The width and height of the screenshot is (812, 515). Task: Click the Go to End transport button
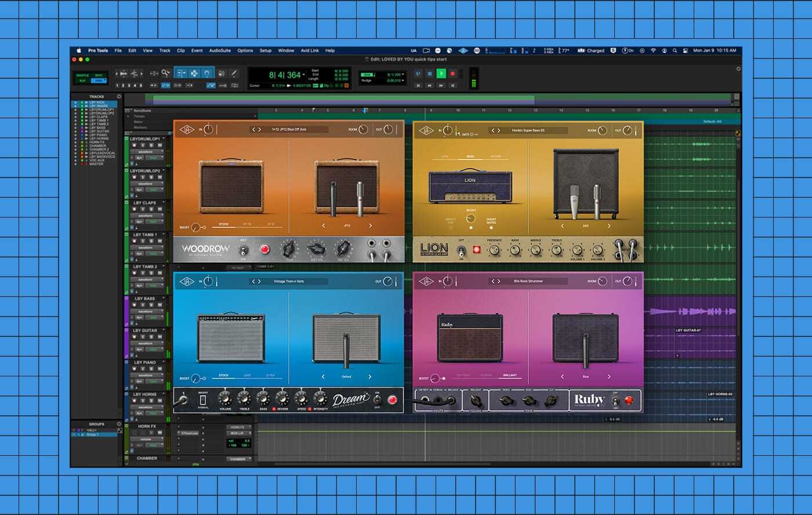(x=453, y=86)
